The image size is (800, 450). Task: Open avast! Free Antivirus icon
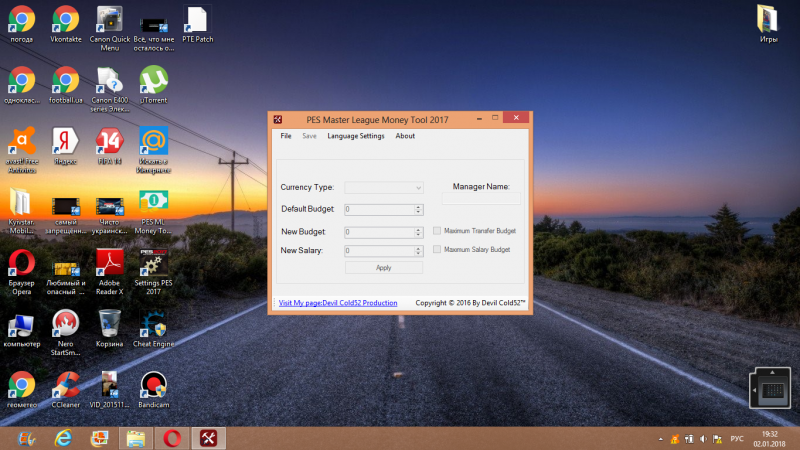click(21, 151)
